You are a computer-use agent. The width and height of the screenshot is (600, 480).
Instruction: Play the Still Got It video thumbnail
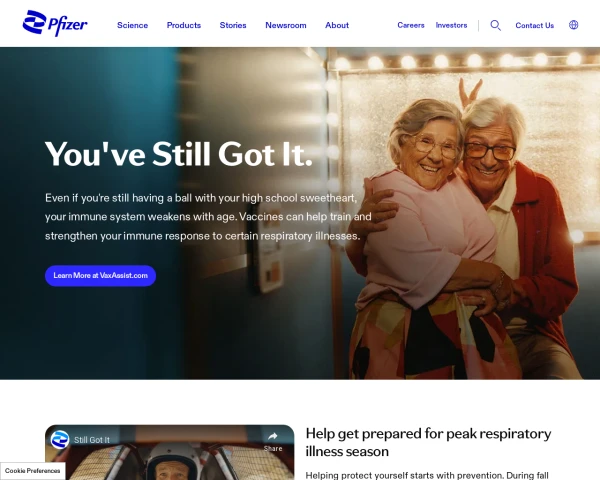coord(170,457)
